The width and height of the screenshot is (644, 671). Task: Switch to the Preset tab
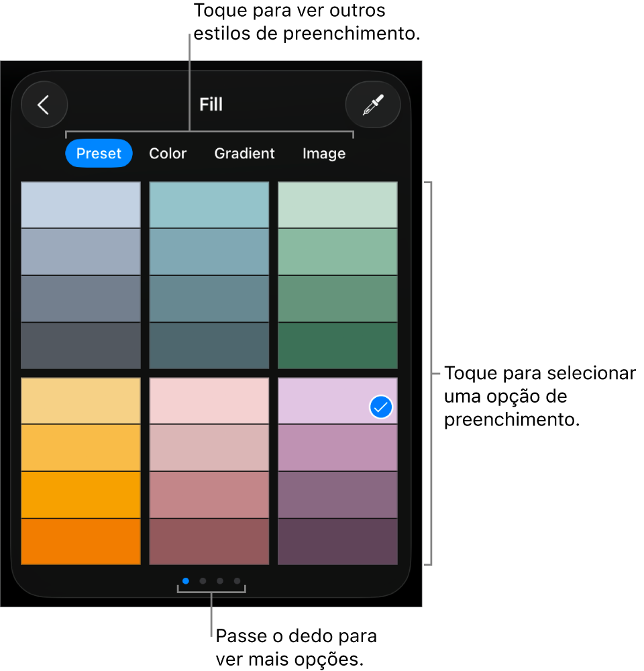point(99,153)
